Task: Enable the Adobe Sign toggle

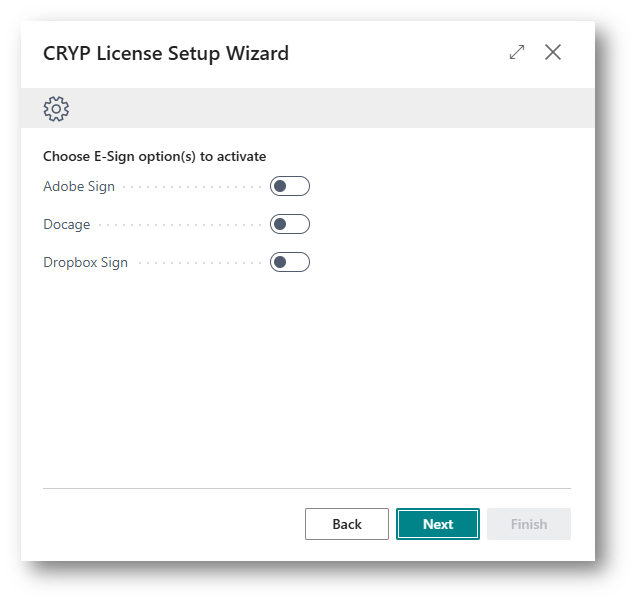Action: click(290, 186)
